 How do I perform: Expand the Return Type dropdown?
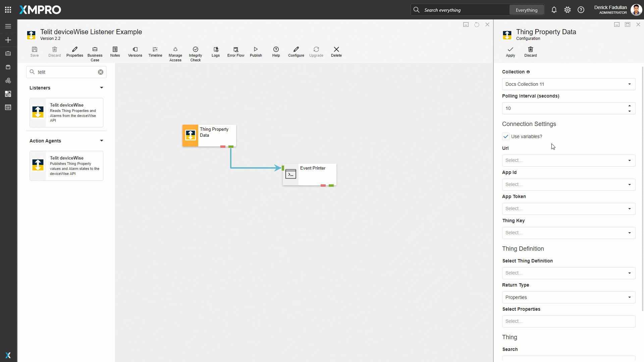[569, 297]
